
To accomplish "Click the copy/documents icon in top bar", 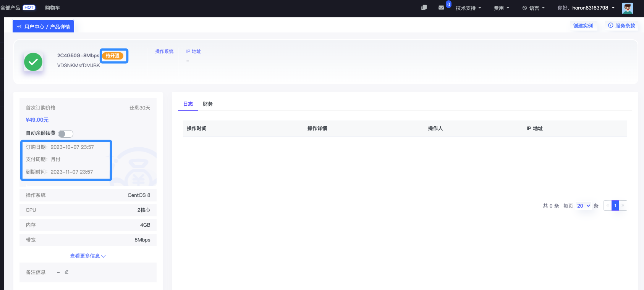I will tap(424, 8).
